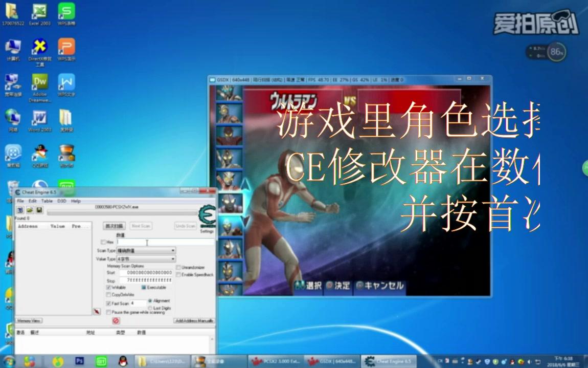Click the Start address field
This screenshot has width=588, height=368.
tap(146, 273)
